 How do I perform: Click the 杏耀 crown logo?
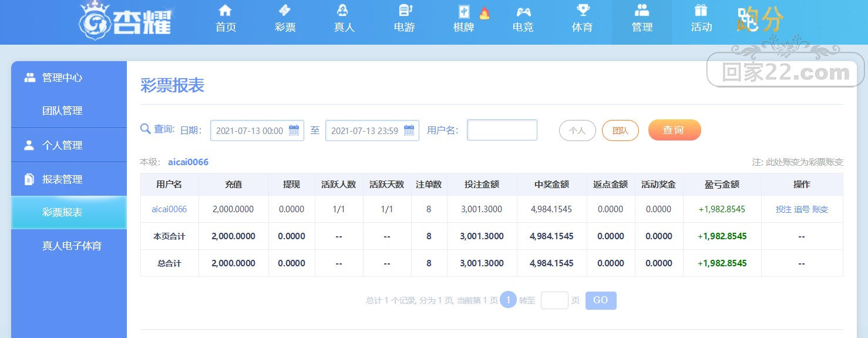pyautogui.click(x=125, y=21)
